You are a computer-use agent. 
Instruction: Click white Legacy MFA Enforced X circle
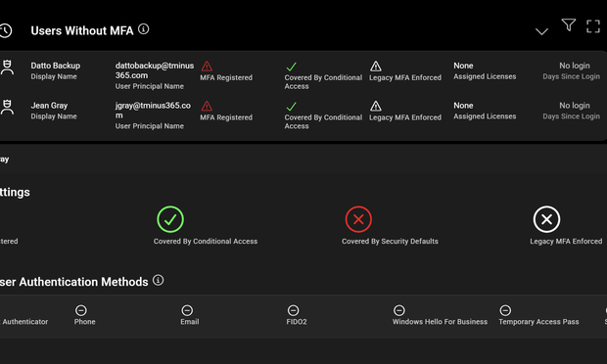pyautogui.click(x=546, y=219)
